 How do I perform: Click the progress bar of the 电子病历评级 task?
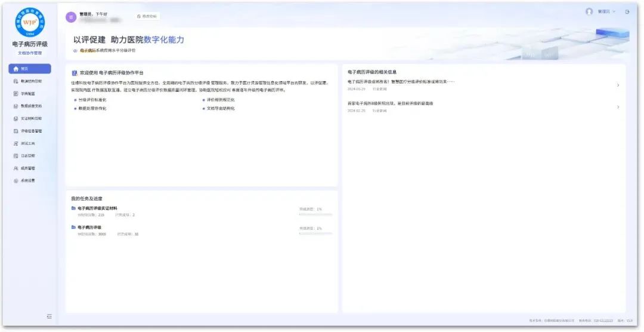pos(316,233)
